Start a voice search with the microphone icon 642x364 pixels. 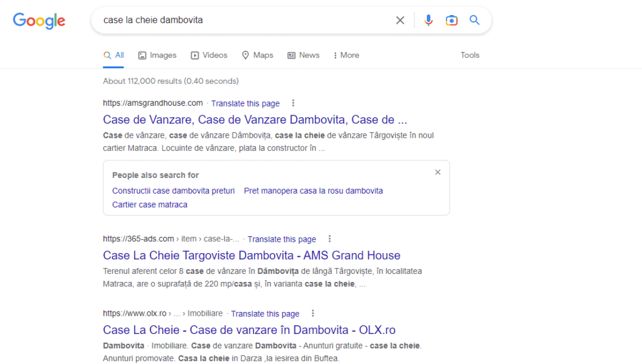point(428,20)
